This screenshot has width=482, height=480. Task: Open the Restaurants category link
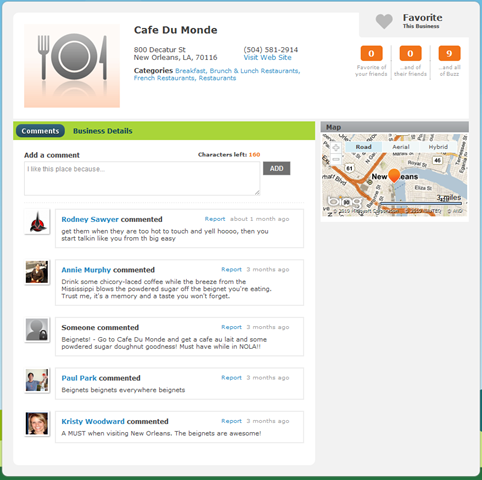[x=217, y=78]
